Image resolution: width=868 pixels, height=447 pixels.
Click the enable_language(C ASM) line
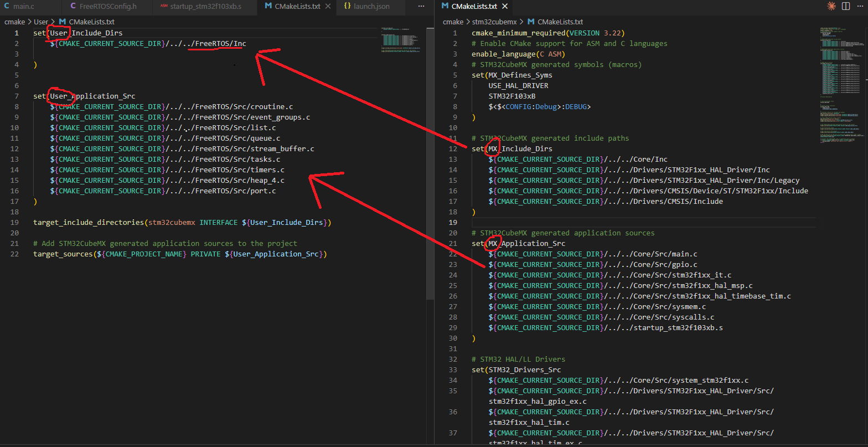click(x=517, y=54)
